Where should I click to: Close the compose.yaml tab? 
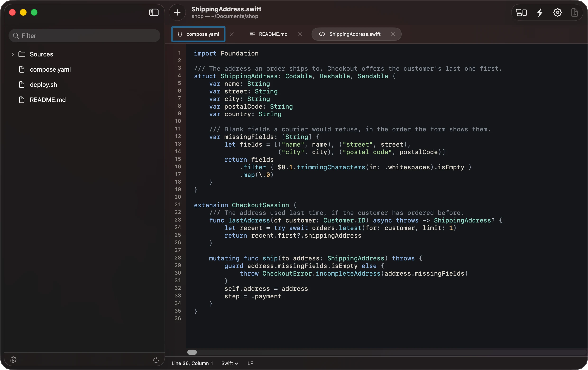[231, 34]
